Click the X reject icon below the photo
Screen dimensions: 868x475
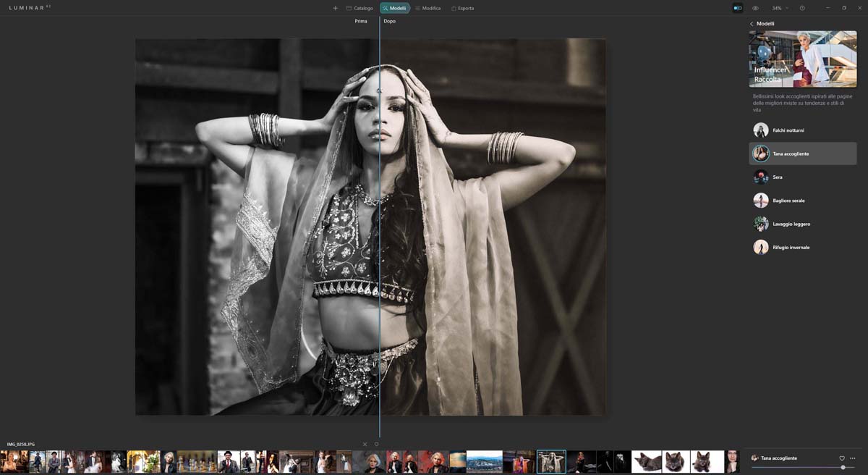[x=365, y=444]
